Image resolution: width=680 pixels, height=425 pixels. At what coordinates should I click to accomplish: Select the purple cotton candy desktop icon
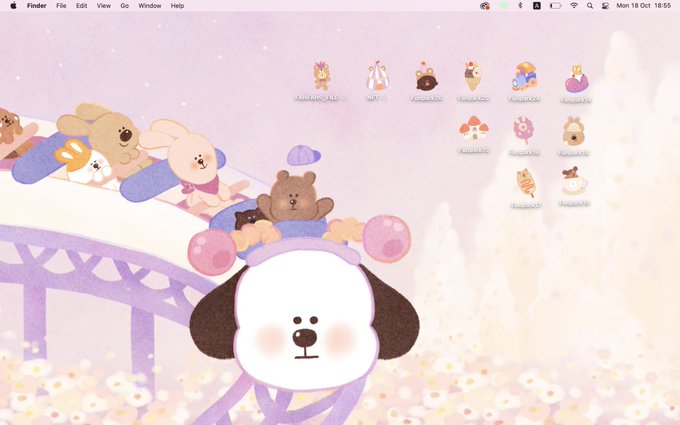pyautogui.click(x=523, y=130)
